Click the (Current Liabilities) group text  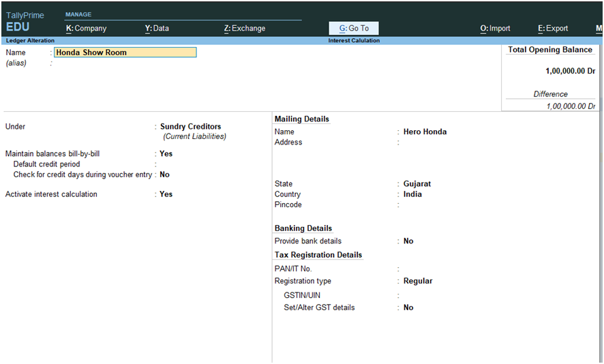(194, 136)
